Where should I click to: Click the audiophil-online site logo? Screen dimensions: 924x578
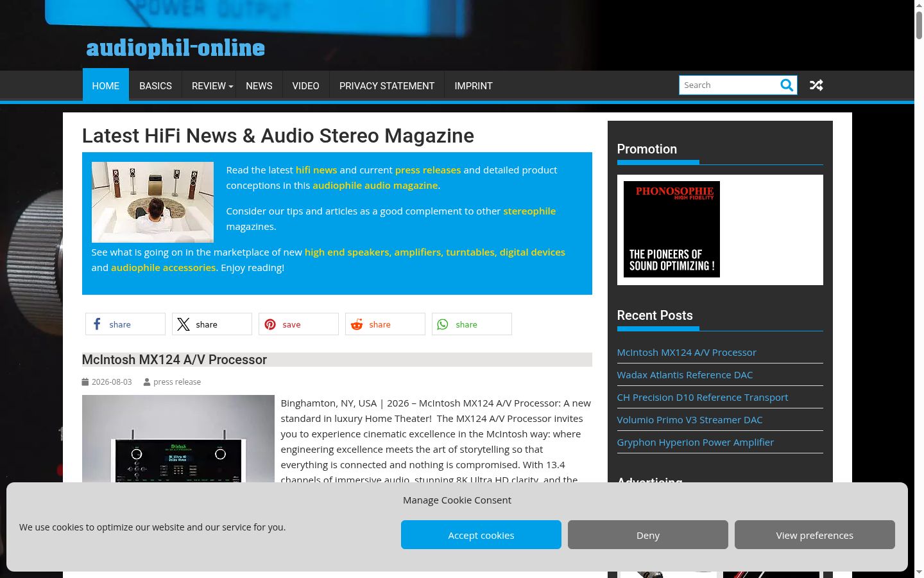pyautogui.click(x=176, y=48)
